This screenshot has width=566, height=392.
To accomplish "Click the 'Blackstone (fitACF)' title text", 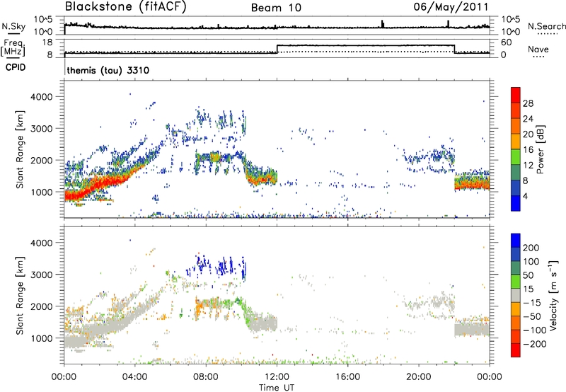I will coord(126,7).
